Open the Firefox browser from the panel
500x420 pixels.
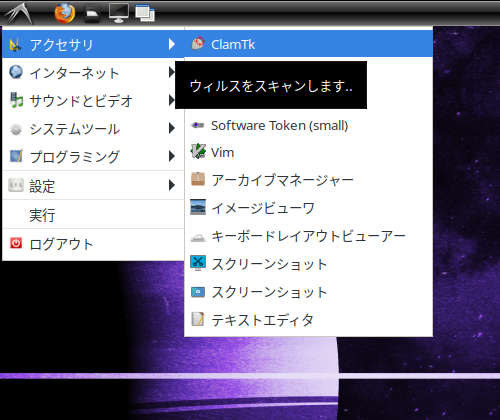click(x=65, y=13)
